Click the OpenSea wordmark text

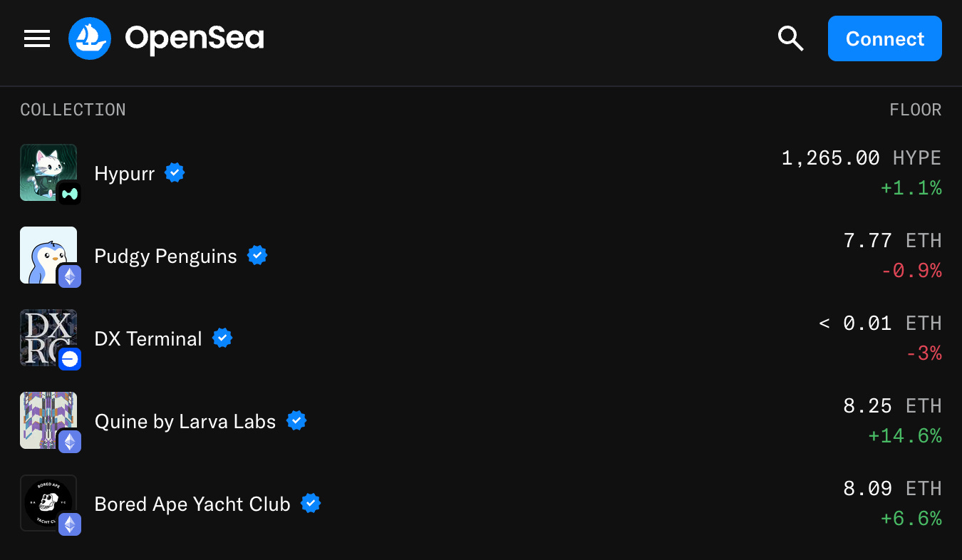[195, 38]
